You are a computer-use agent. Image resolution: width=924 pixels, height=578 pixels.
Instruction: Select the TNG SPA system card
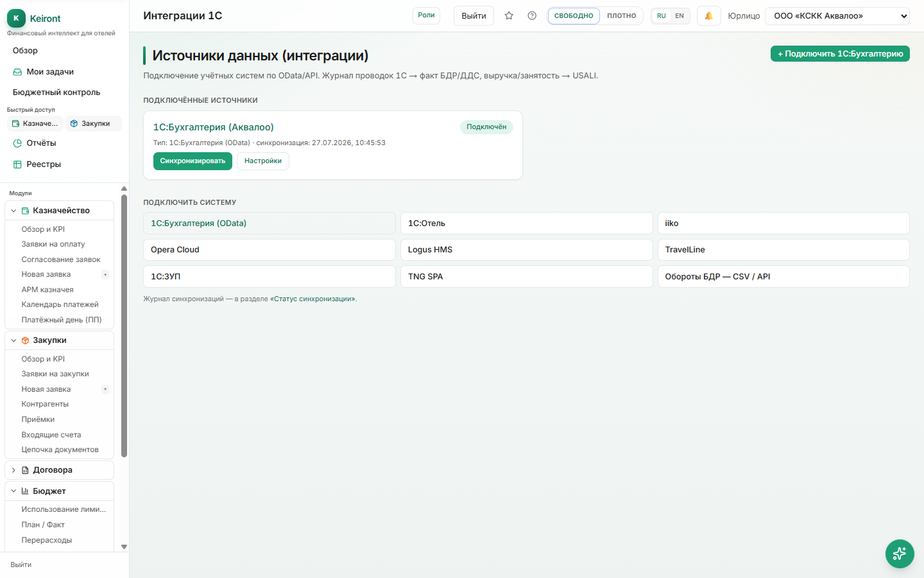click(527, 277)
